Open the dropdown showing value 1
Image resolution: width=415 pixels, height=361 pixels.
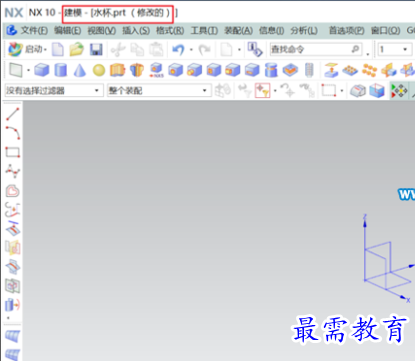click(x=394, y=50)
